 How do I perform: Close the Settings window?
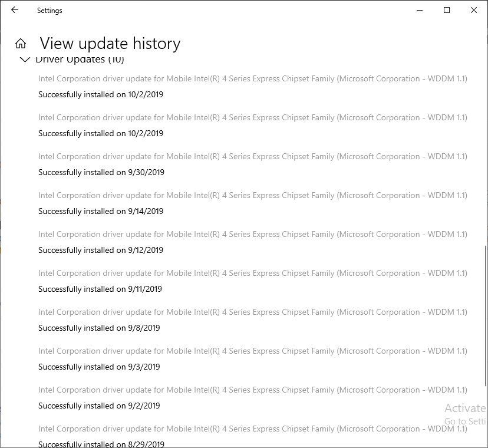[x=474, y=10]
